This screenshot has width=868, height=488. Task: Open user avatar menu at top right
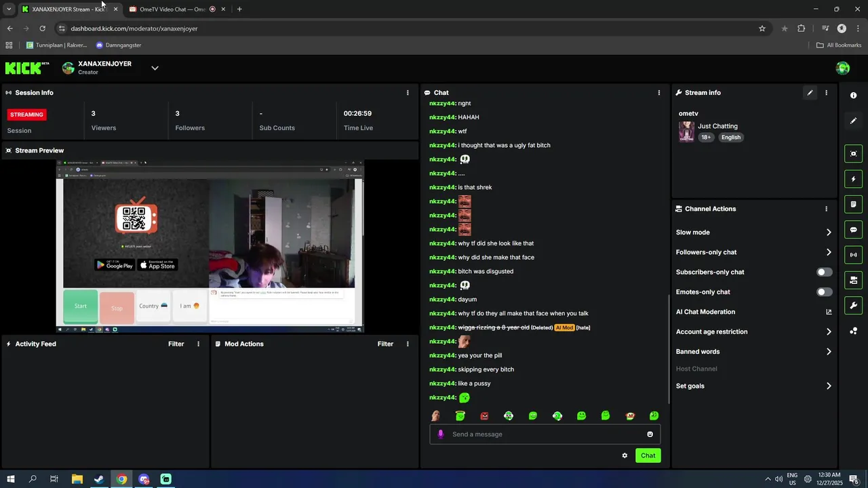(x=843, y=68)
